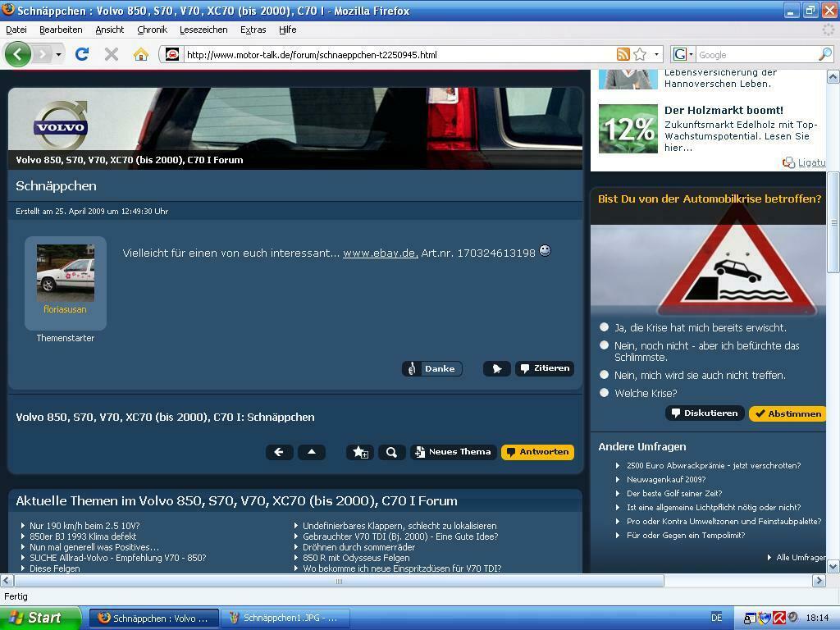The image size is (840, 630).
Task: Open '2500 Euro Abwrackprämie' poll link
Action: pyautogui.click(x=714, y=466)
